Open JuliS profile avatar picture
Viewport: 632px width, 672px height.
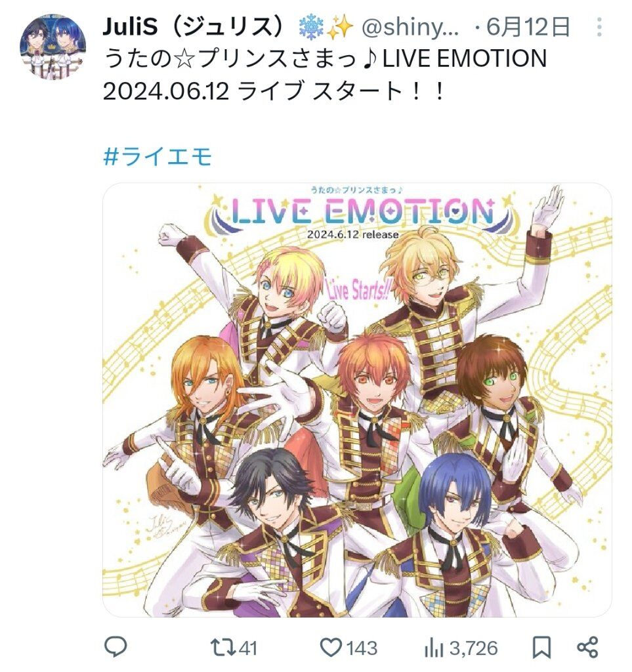53,47
